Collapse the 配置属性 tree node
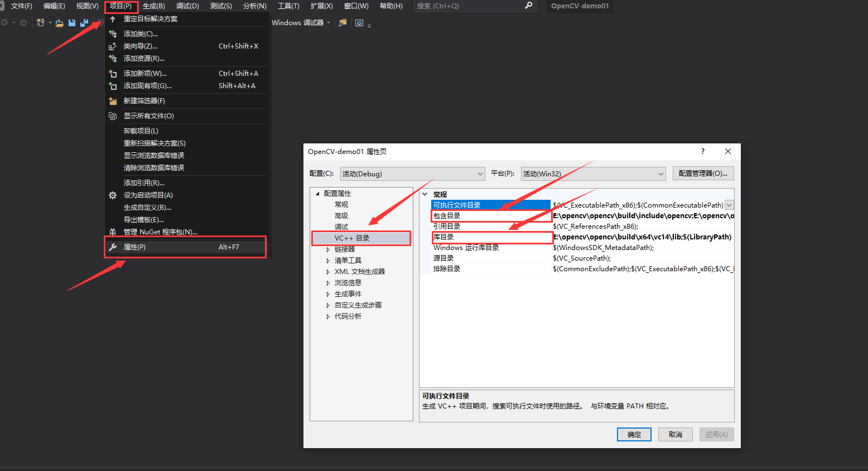This screenshot has height=471, width=868. click(317, 194)
